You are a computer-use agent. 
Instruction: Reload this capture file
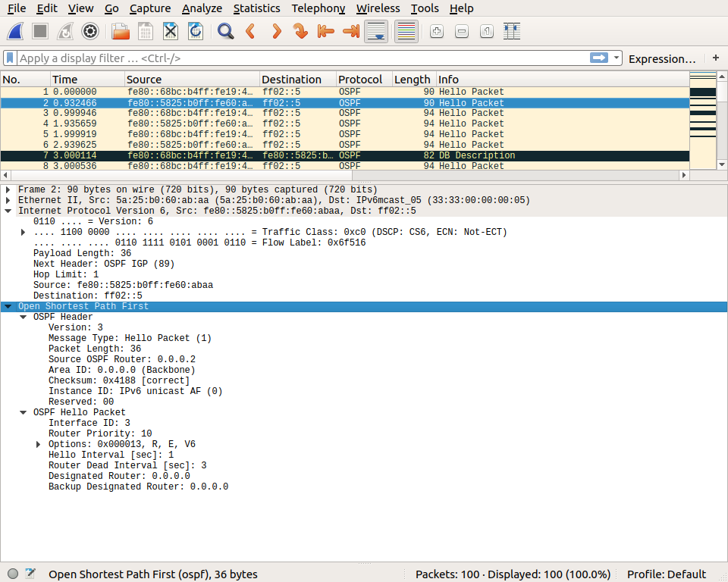pyautogui.click(x=196, y=32)
